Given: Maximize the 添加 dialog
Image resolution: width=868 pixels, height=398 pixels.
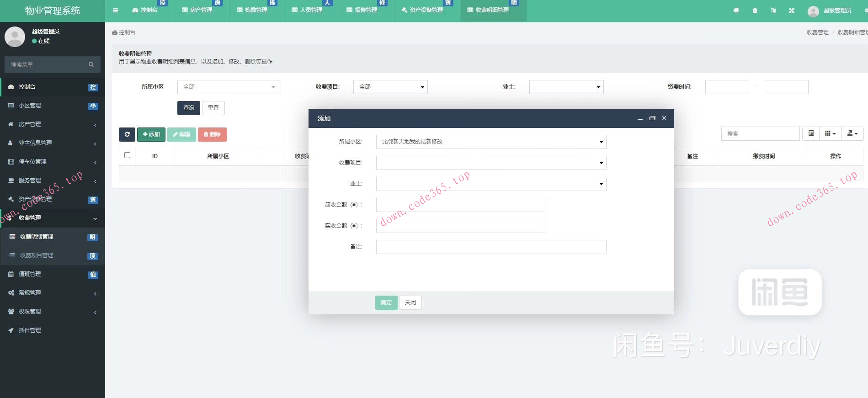Looking at the screenshot, I should tap(652, 118).
